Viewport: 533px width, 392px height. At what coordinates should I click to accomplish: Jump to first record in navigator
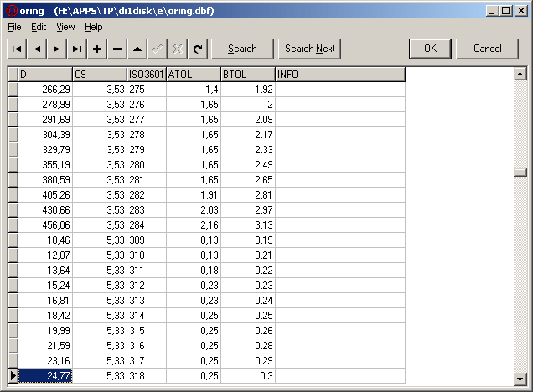17,49
